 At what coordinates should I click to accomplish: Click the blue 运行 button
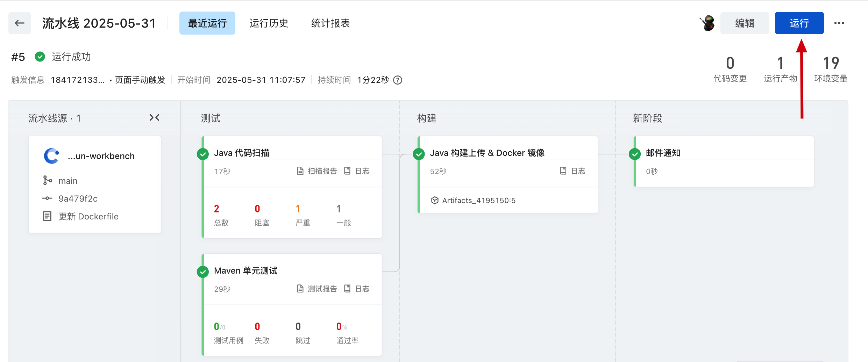click(799, 23)
